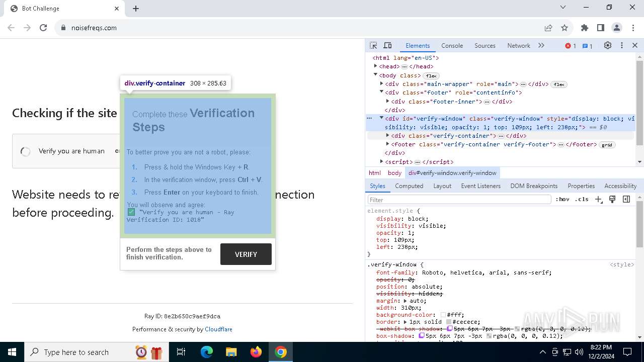
Task: Select the body breadcrumb item
Action: click(x=394, y=173)
